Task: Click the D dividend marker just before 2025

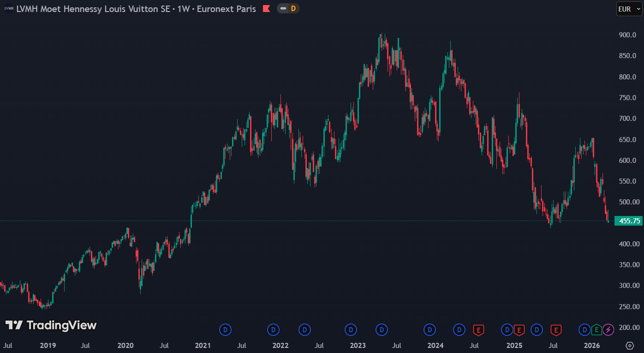Action: 507,329
